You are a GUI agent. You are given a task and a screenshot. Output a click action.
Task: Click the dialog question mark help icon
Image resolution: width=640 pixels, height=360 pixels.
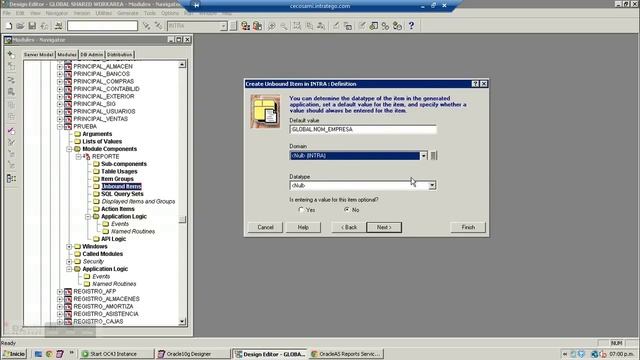(475, 84)
